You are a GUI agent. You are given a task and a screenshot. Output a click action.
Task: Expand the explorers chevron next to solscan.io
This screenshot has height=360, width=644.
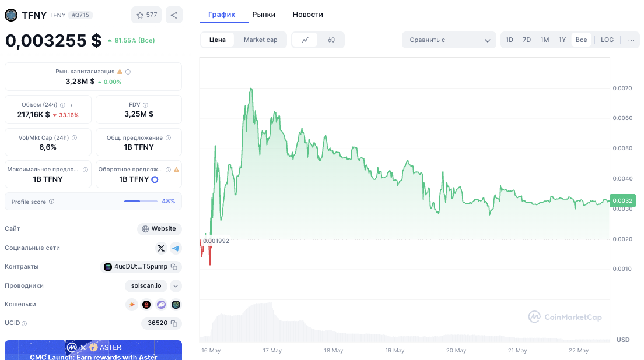coord(176,286)
